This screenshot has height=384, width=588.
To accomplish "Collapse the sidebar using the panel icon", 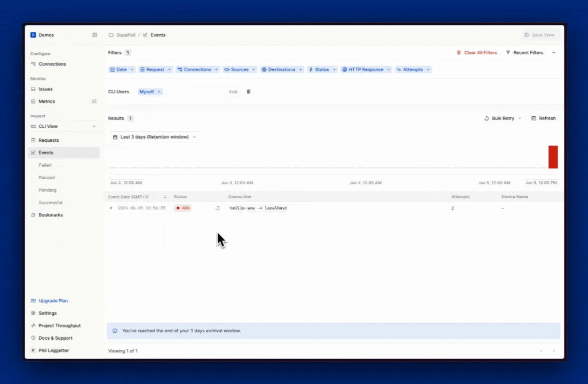I will [94, 35].
